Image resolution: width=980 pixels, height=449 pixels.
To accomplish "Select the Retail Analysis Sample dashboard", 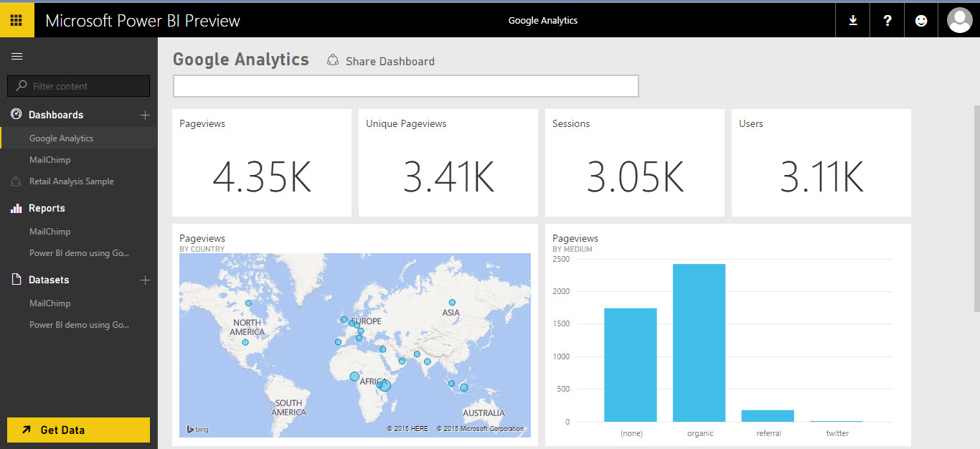I will 72,181.
